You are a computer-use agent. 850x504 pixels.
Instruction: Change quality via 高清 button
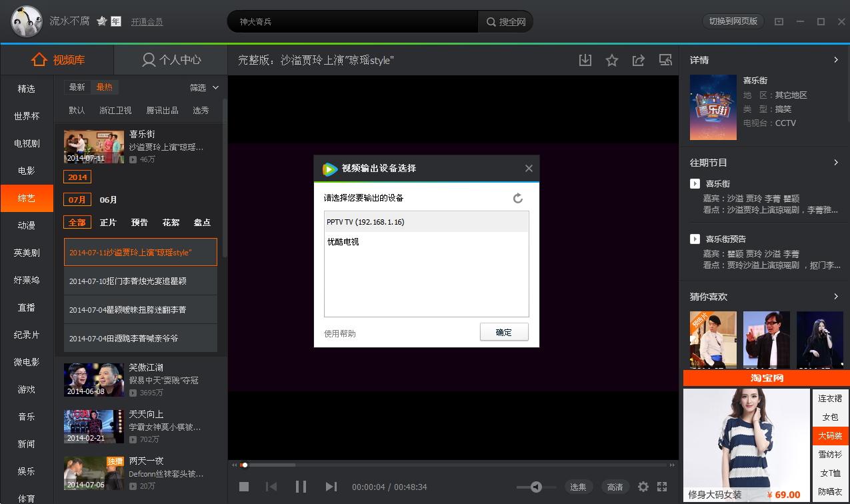[x=615, y=487]
